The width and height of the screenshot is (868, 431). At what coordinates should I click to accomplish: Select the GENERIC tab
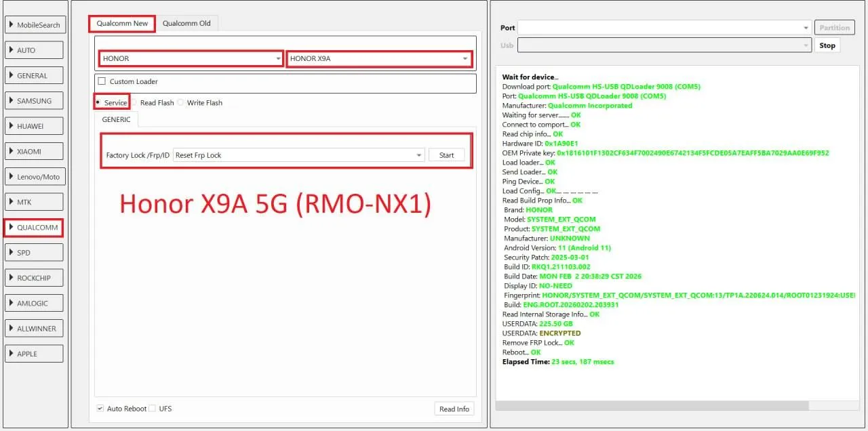pos(116,119)
